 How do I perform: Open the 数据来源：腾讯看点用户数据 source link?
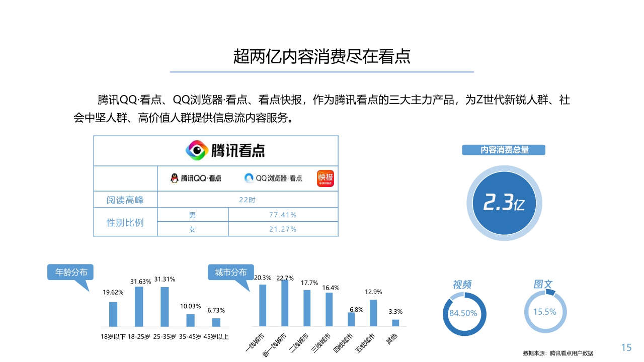557,353
